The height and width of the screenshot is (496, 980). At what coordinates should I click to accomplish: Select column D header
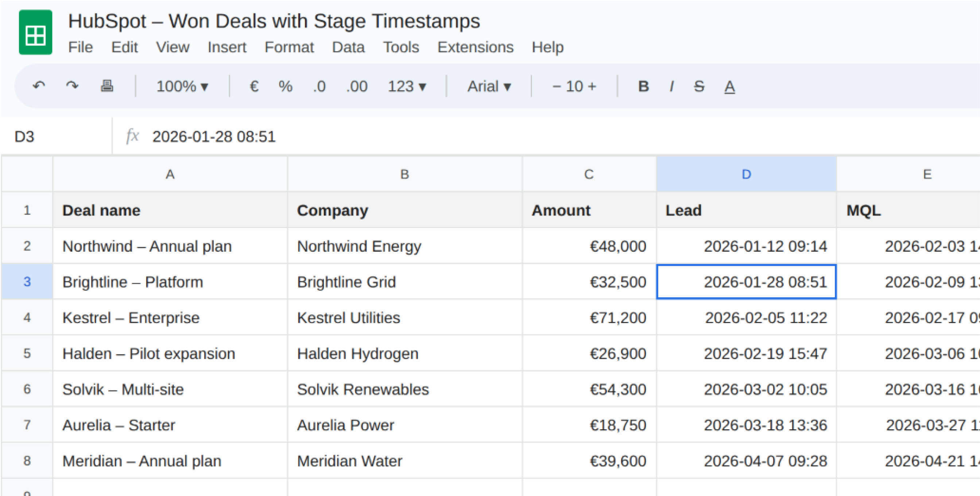click(746, 174)
